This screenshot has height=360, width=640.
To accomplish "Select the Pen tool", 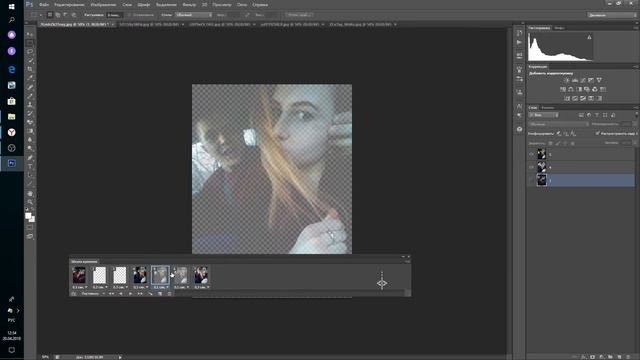I will (x=30, y=158).
